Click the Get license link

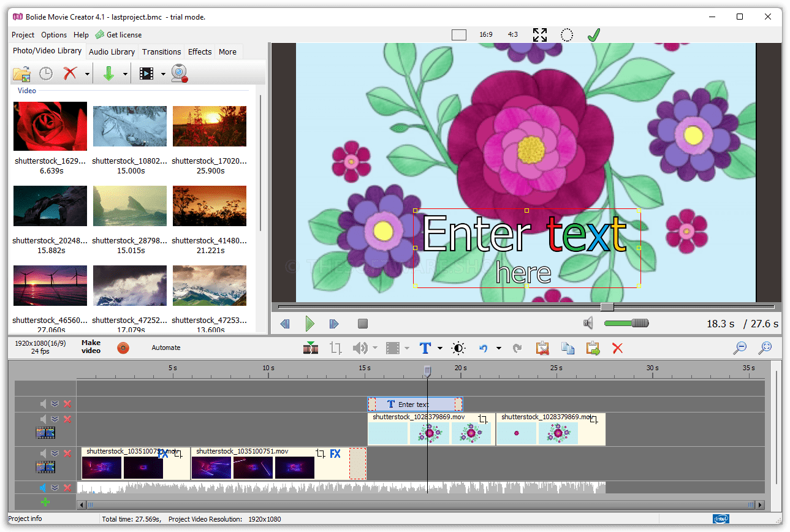(118, 35)
